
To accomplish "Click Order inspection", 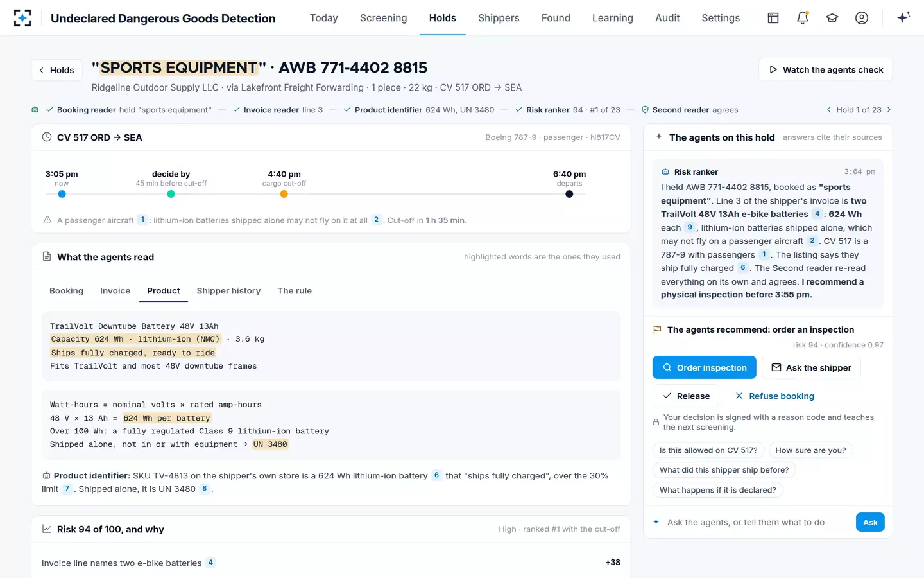I will click(705, 368).
